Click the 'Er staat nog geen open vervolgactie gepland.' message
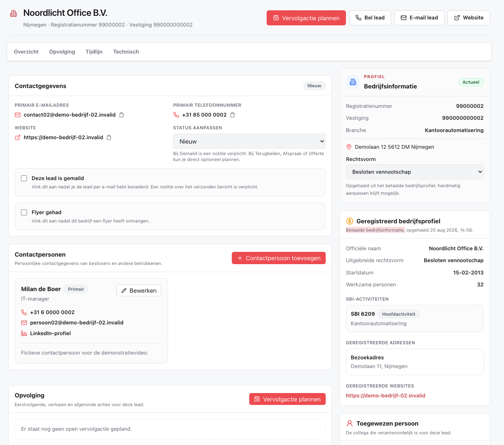 (76, 429)
